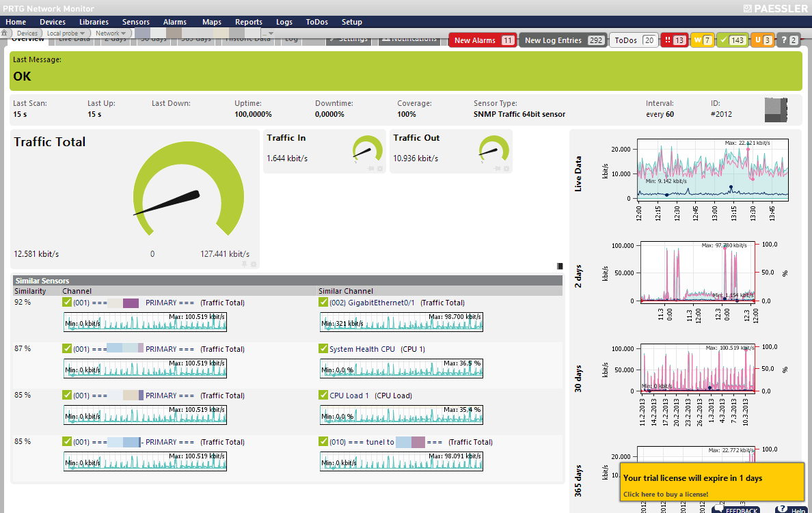Click the Traffic Out mini gauge
Screen dimensions: 812x513
[494, 150]
